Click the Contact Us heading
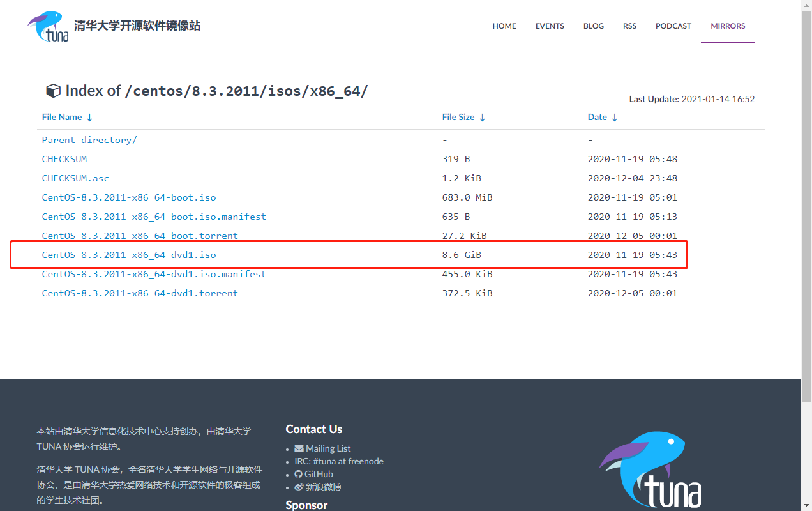 314,429
